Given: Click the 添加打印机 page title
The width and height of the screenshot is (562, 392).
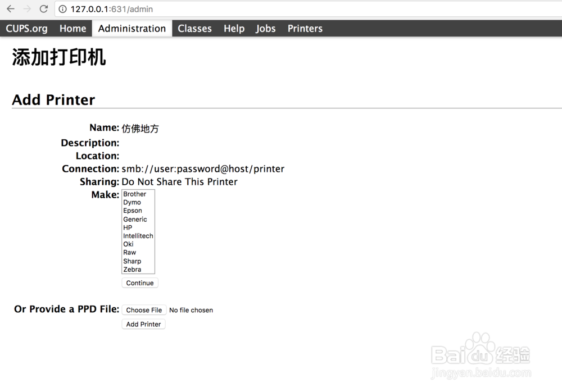Looking at the screenshot, I should tap(59, 57).
